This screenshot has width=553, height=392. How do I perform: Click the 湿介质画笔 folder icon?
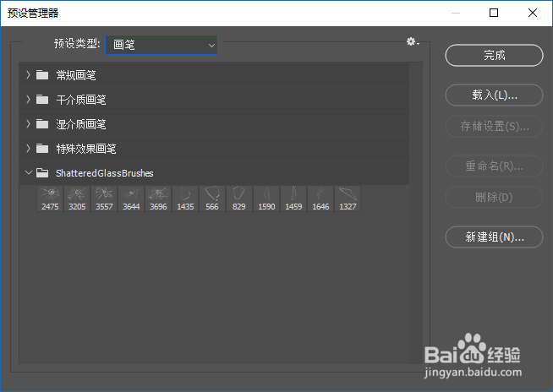pos(42,124)
